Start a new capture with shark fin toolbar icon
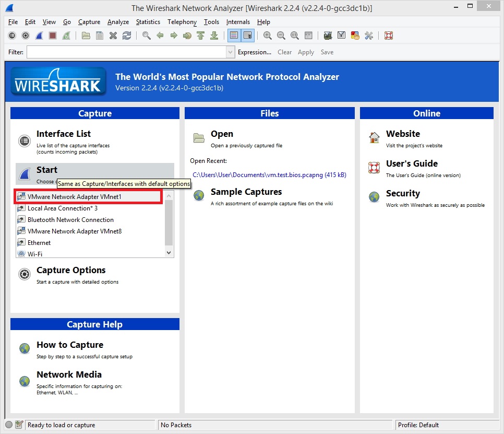The height and width of the screenshot is (434, 504). 39,36
